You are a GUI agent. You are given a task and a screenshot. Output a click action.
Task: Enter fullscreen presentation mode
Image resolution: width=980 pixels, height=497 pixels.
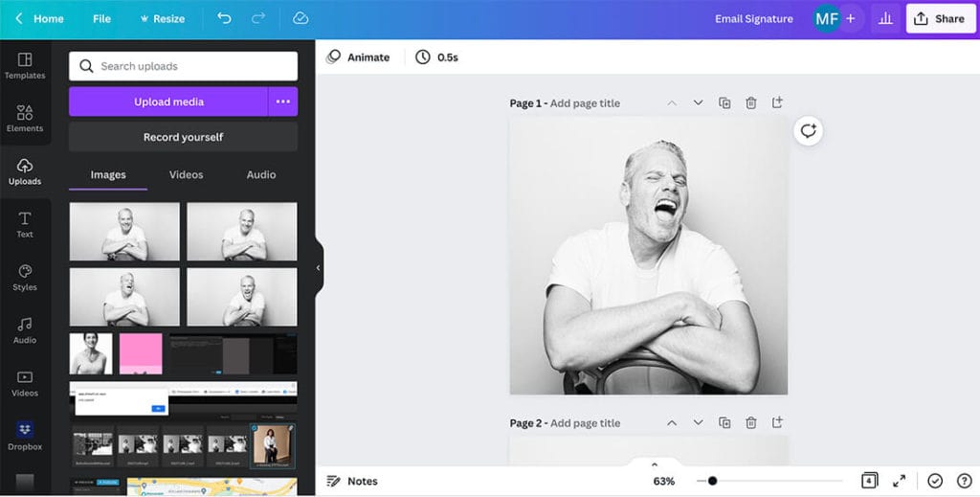[899, 481]
